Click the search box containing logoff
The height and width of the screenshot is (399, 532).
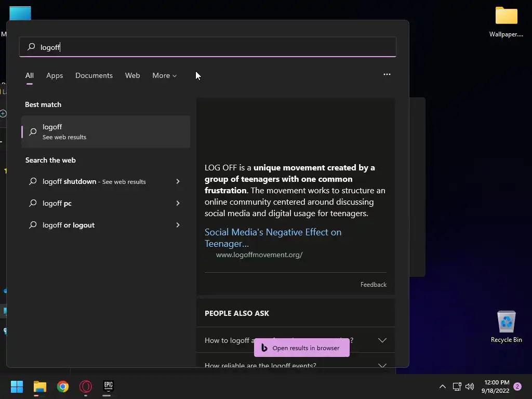(208, 47)
